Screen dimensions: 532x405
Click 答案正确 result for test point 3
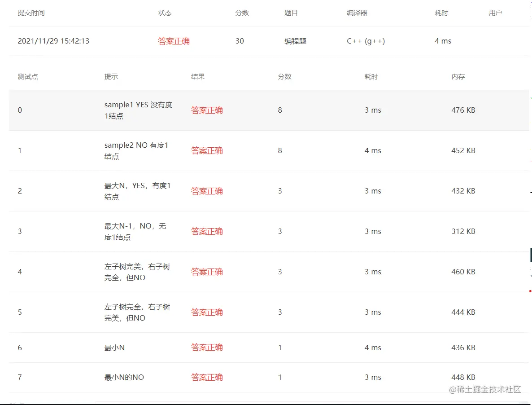coord(207,231)
